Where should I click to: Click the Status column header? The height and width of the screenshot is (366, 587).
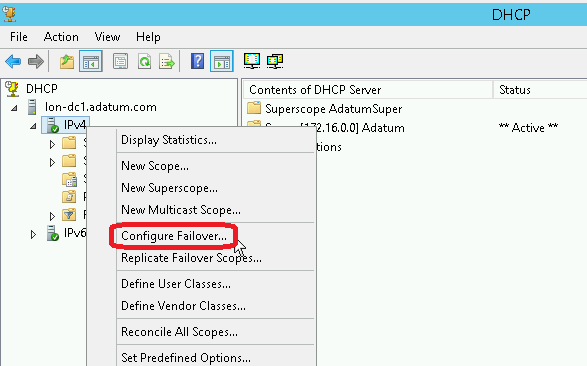(x=540, y=90)
